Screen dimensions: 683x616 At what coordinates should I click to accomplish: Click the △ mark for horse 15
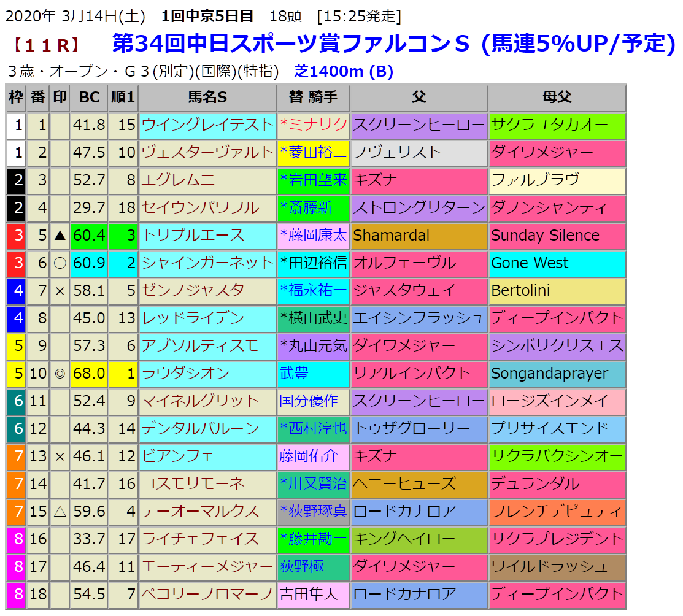60,511
